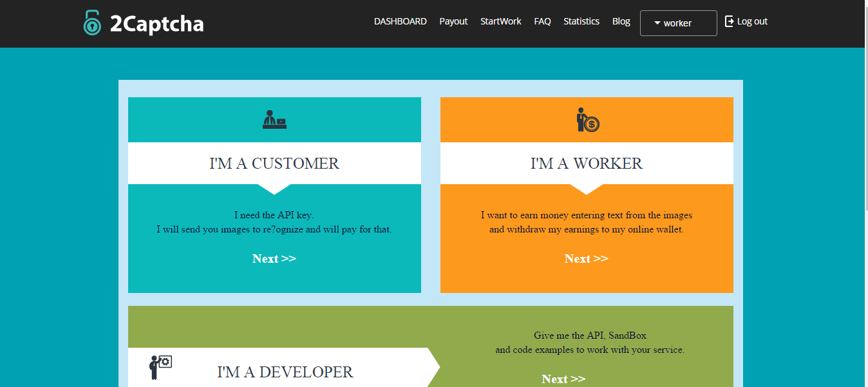Click Next in the developer card

[x=563, y=379]
